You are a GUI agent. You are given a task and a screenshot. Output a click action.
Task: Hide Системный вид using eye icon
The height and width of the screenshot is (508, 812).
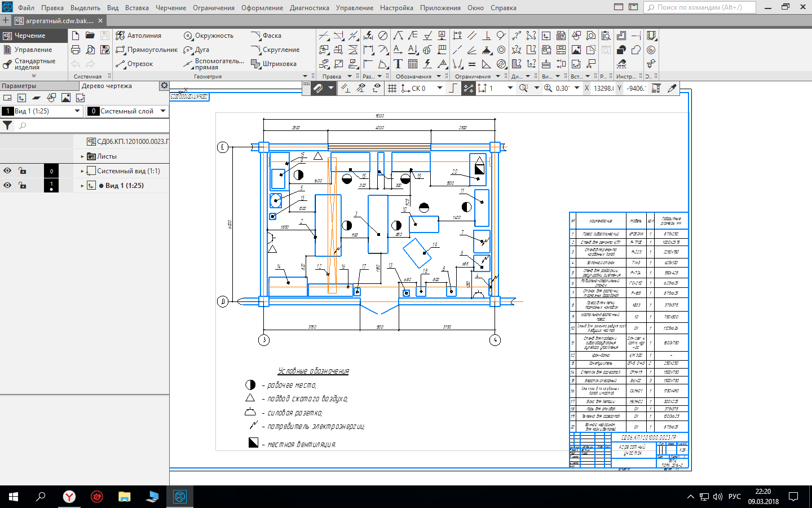7,171
